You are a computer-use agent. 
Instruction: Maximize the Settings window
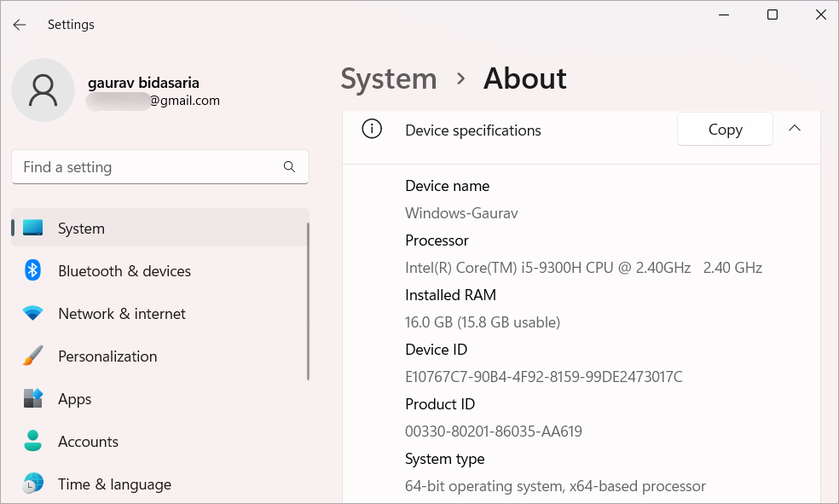pyautogui.click(x=772, y=14)
